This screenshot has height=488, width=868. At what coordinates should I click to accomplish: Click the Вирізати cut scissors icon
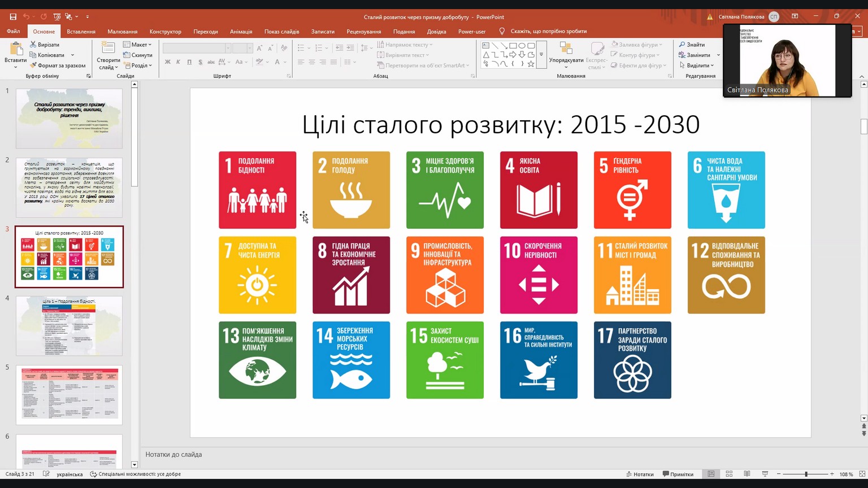[33, 45]
